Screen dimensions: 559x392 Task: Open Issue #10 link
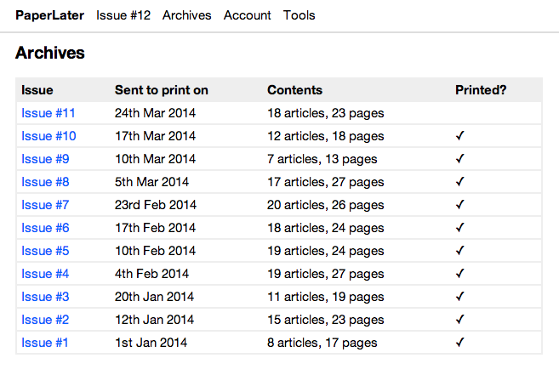click(48, 136)
